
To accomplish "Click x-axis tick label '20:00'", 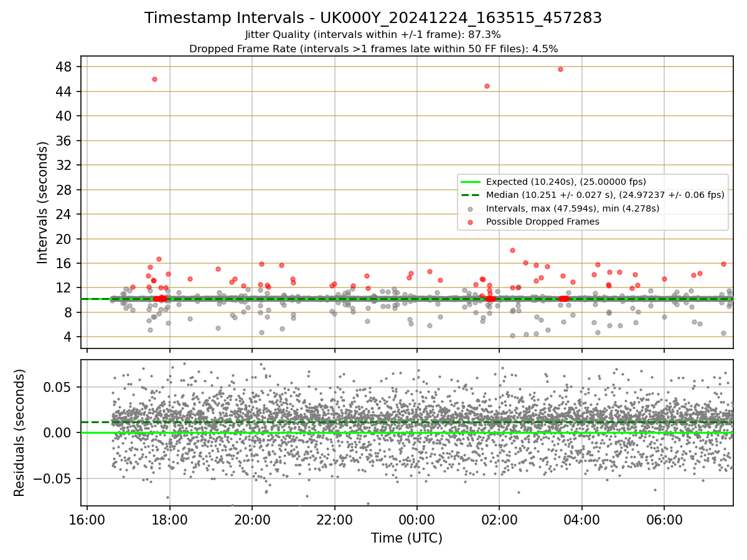I will coord(252,520).
